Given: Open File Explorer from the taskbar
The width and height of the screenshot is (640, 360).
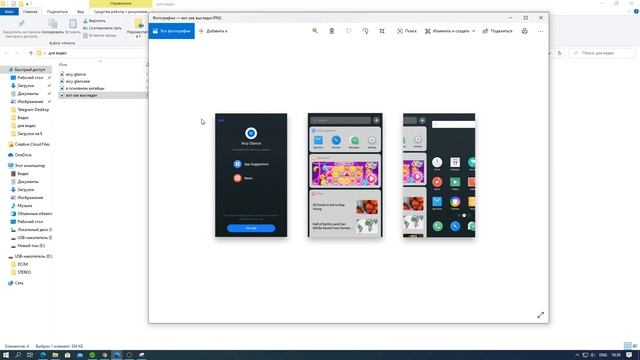Looking at the screenshot, I should tap(55, 355).
